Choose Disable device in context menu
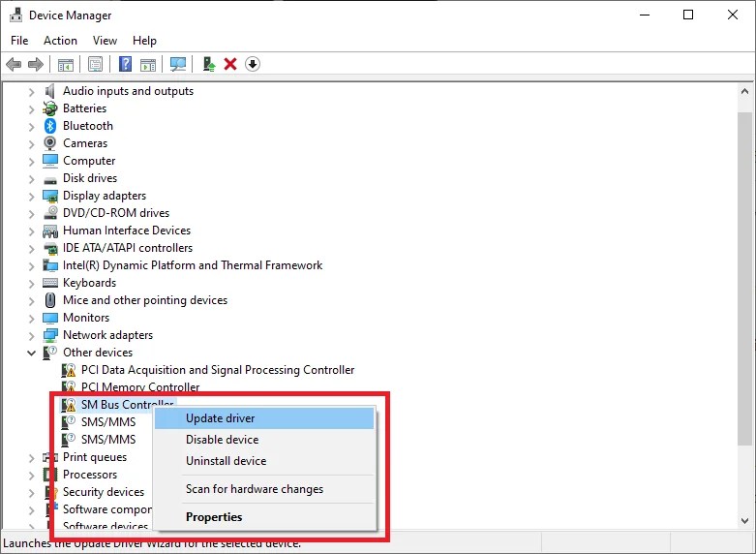 [264, 440]
